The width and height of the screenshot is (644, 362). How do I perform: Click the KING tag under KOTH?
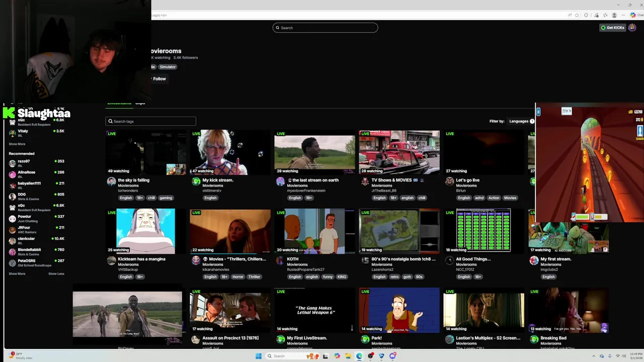pyautogui.click(x=342, y=277)
